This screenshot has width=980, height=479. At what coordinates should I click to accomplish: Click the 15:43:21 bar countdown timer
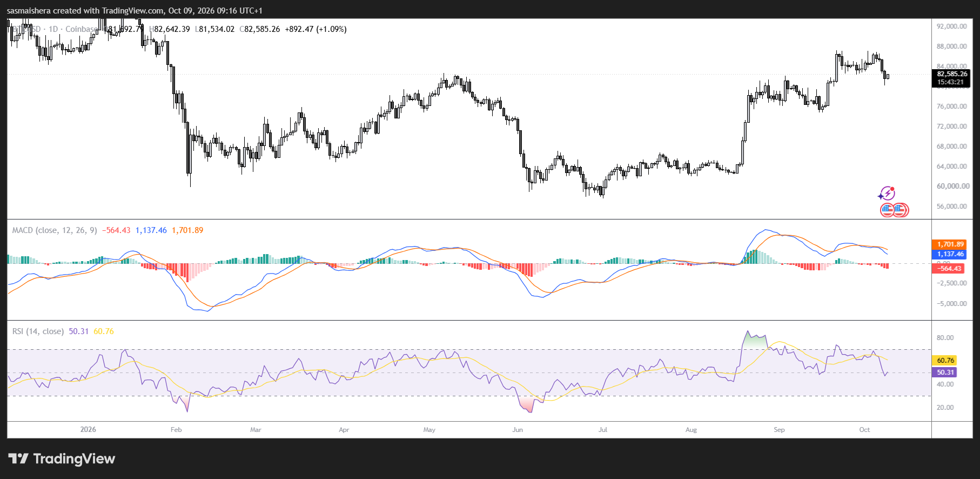(950, 83)
